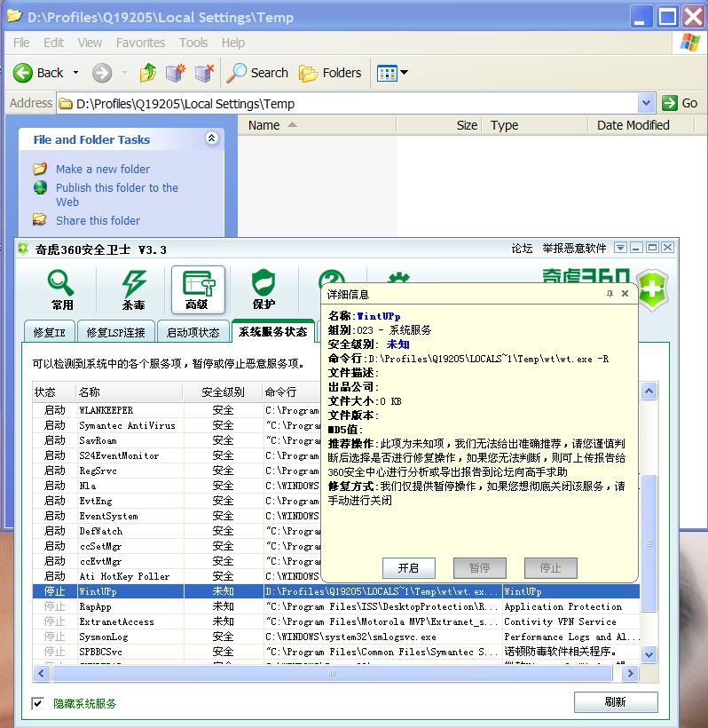Viewport: 708px width, 728px height.
Task: Open the Views dropdown arrow
Action: 404,73
